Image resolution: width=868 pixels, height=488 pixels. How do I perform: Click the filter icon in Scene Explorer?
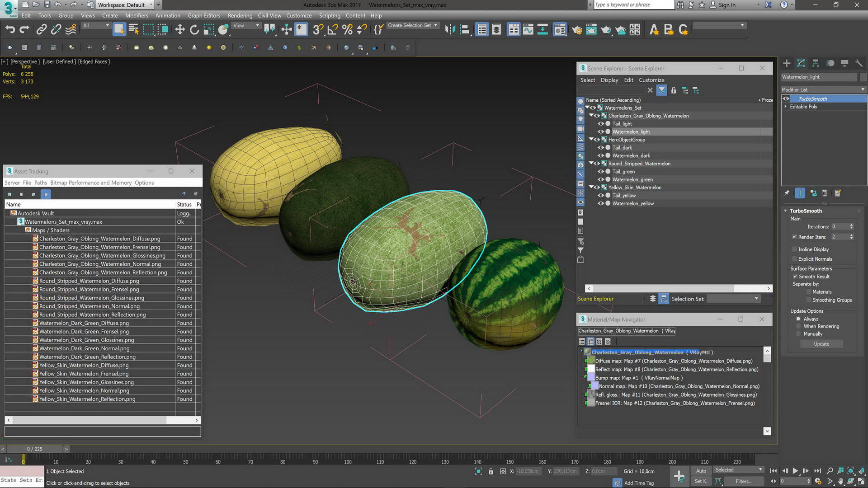point(662,90)
